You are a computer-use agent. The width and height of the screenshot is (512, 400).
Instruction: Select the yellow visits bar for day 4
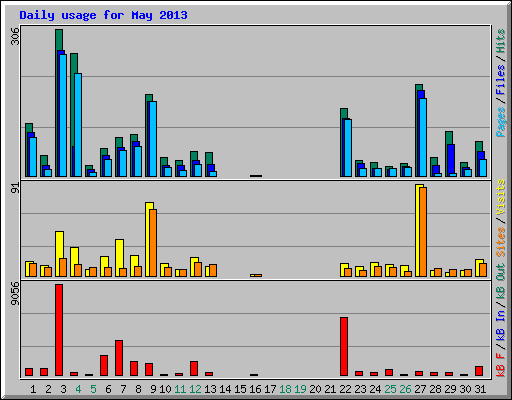73,262
